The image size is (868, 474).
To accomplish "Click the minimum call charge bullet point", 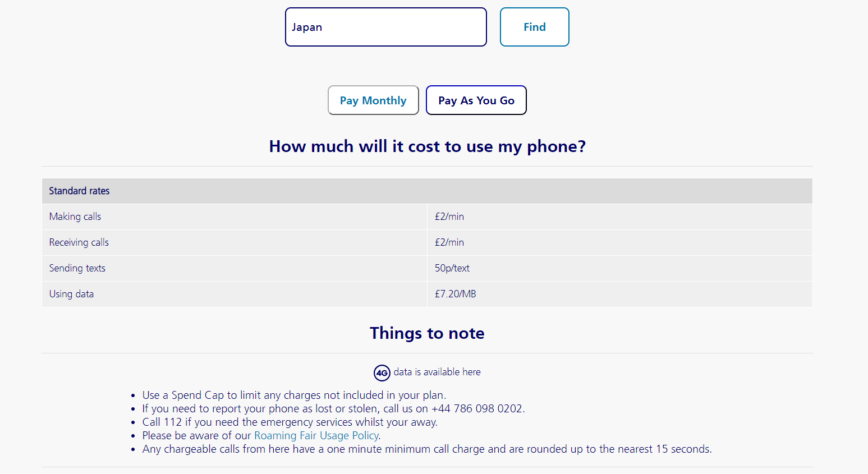I will tap(426, 449).
